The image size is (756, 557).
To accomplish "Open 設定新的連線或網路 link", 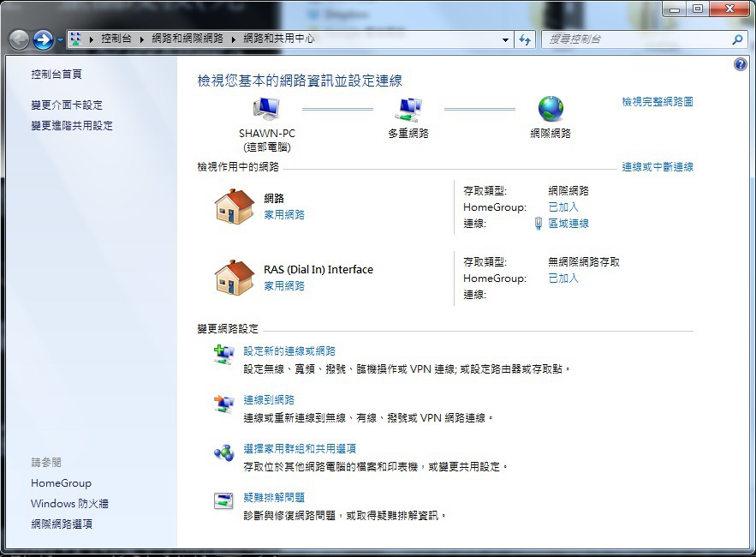I will point(289,350).
